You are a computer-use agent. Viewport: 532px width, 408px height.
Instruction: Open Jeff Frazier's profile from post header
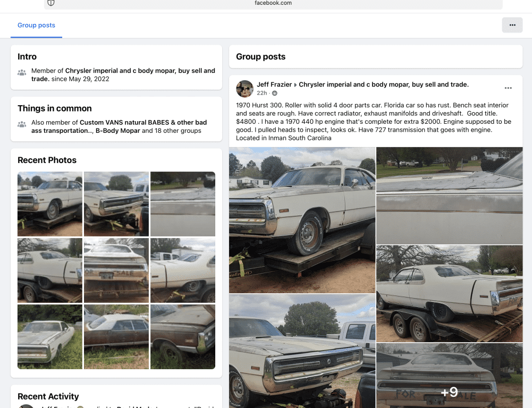[x=274, y=84]
